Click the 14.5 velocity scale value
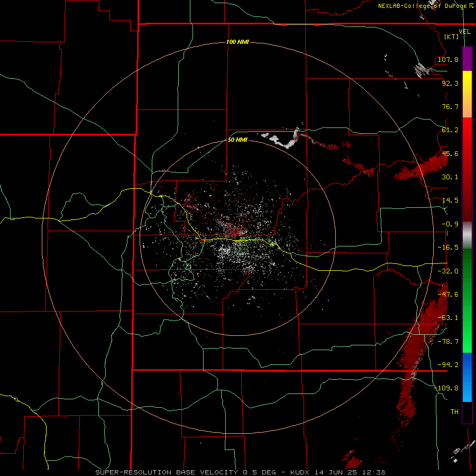Image resolution: width=476 pixels, height=476 pixels. tap(450, 200)
